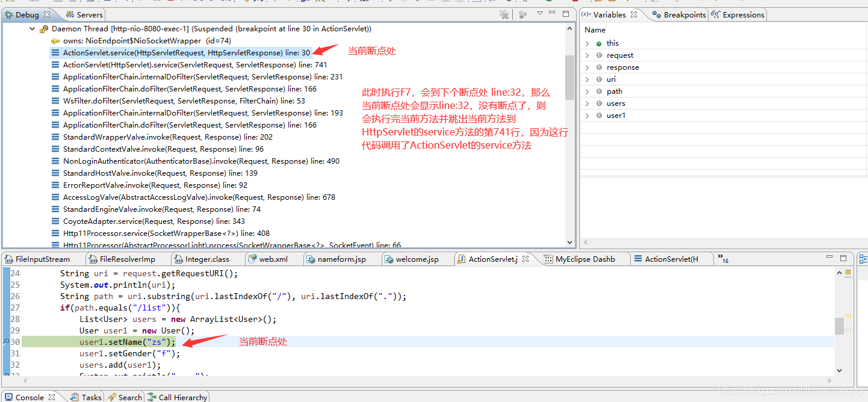The height and width of the screenshot is (402, 868).
Task: Expand the 'uri' variable
Action: [587, 79]
